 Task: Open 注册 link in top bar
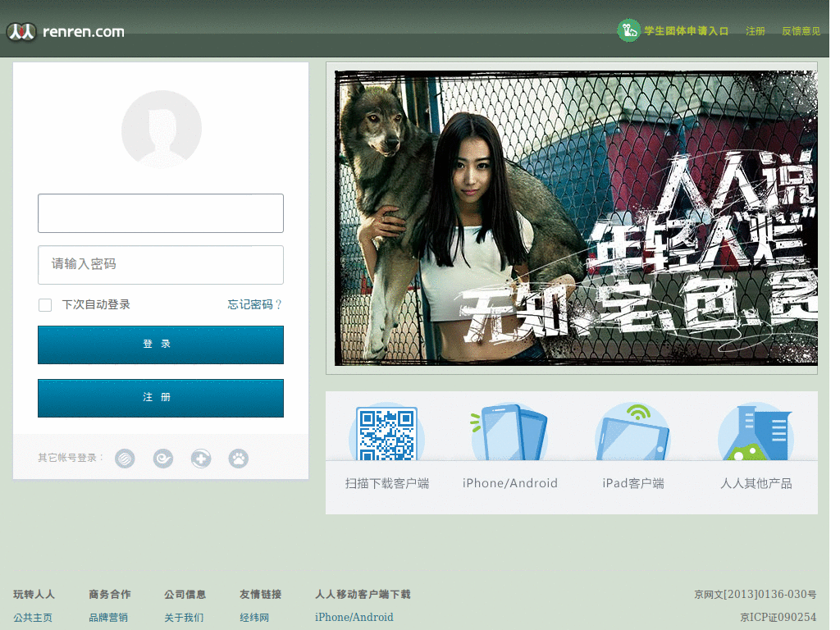(756, 31)
